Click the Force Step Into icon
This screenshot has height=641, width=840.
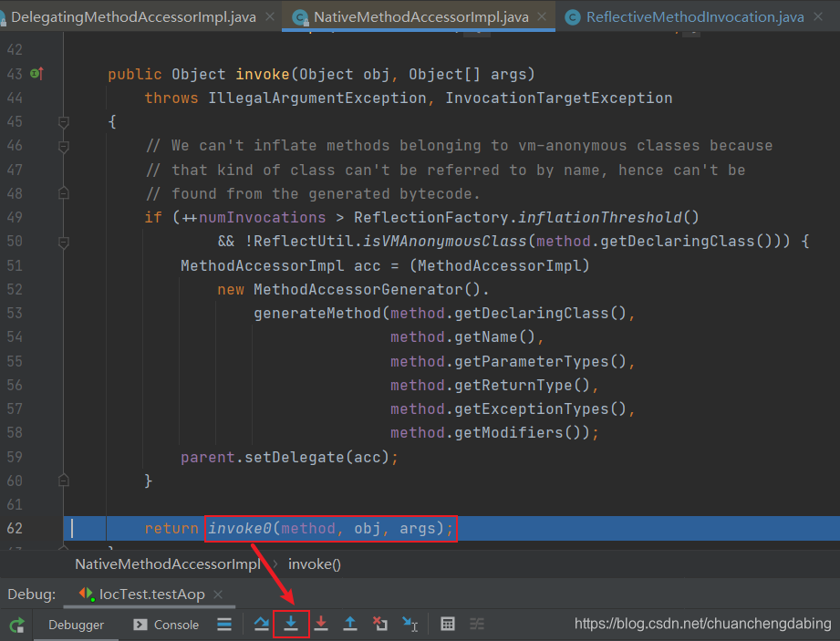(321, 624)
